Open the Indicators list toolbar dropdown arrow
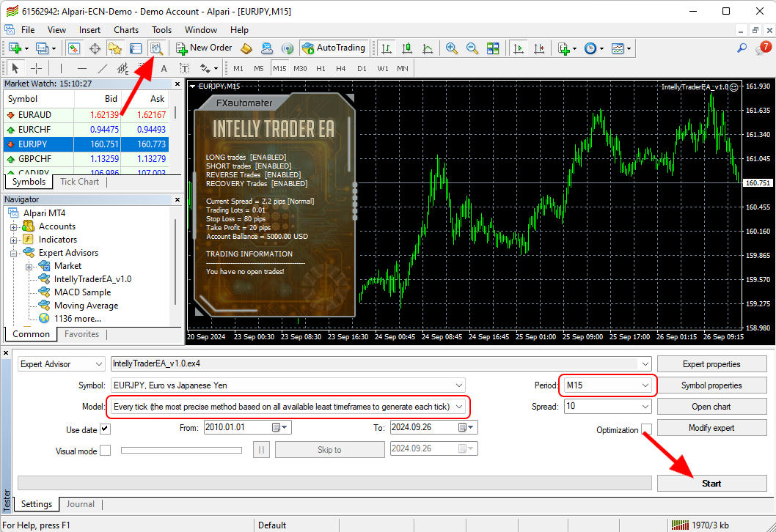 click(574, 48)
